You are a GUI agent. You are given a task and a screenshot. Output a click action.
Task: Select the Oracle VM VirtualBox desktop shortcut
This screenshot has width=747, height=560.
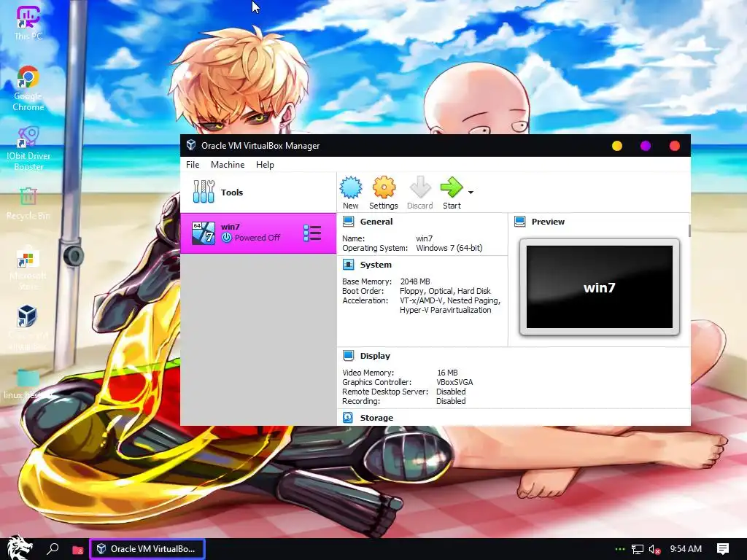pos(28,327)
